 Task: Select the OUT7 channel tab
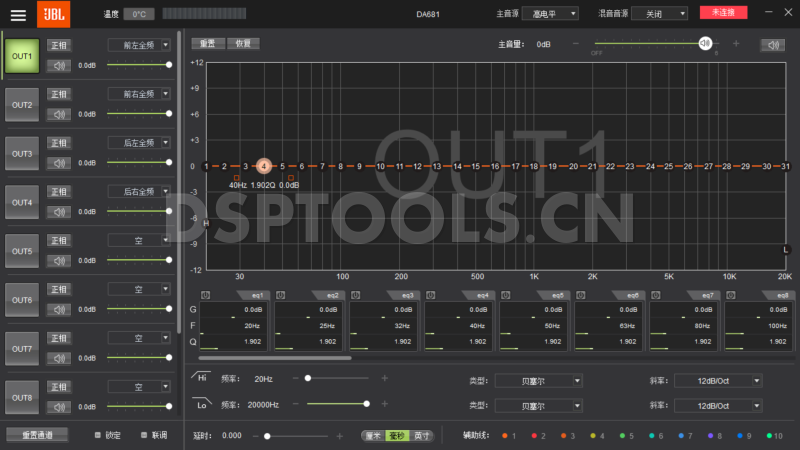[x=22, y=348]
